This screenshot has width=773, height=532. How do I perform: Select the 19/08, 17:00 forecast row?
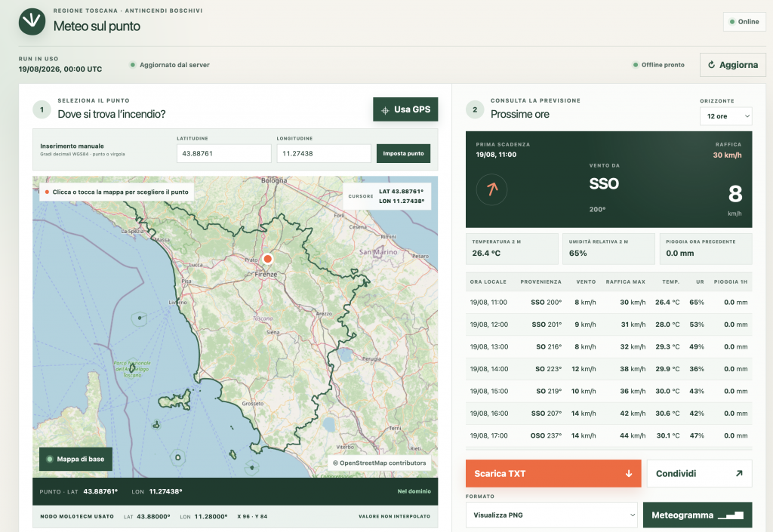609,435
